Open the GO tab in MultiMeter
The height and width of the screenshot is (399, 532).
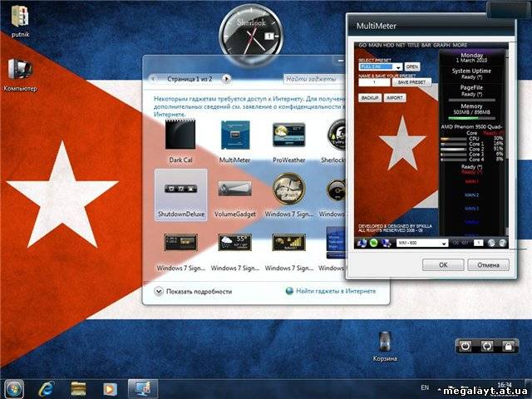[x=362, y=45]
